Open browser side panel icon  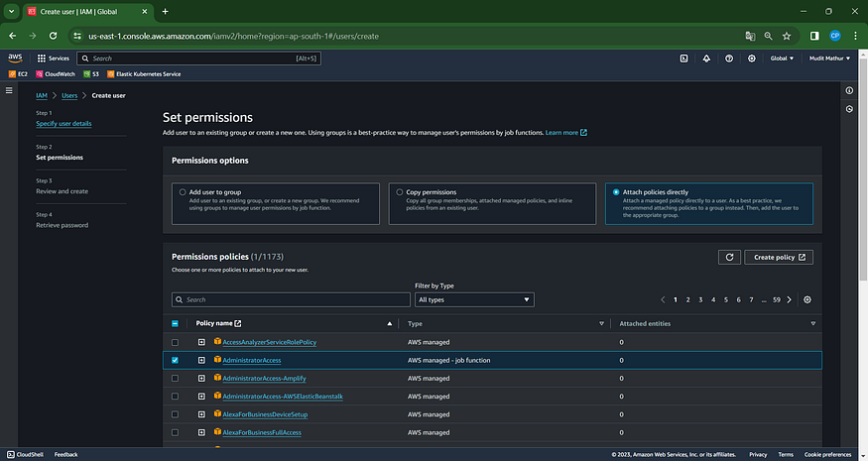click(814, 36)
